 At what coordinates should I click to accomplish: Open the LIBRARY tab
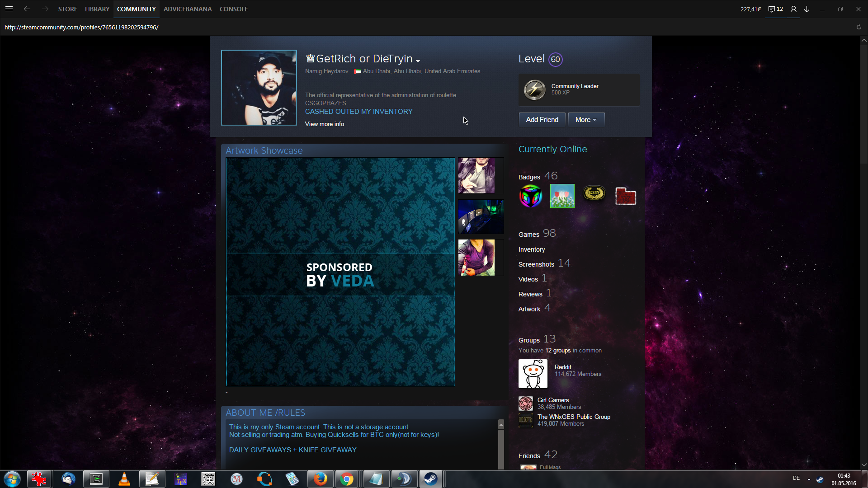click(97, 9)
